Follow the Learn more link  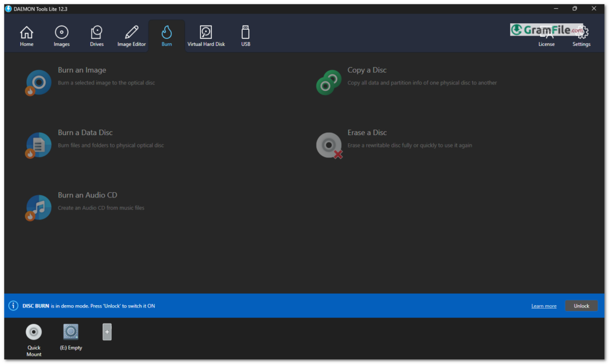pyautogui.click(x=544, y=306)
